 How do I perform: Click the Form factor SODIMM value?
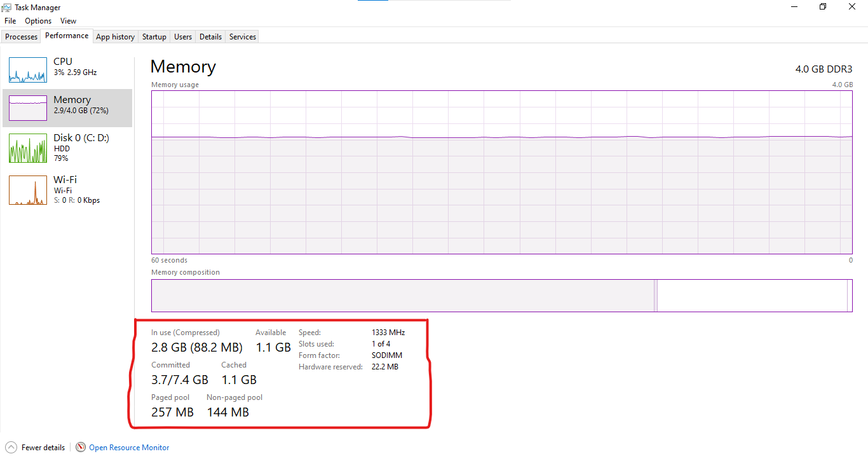[387, 355]
